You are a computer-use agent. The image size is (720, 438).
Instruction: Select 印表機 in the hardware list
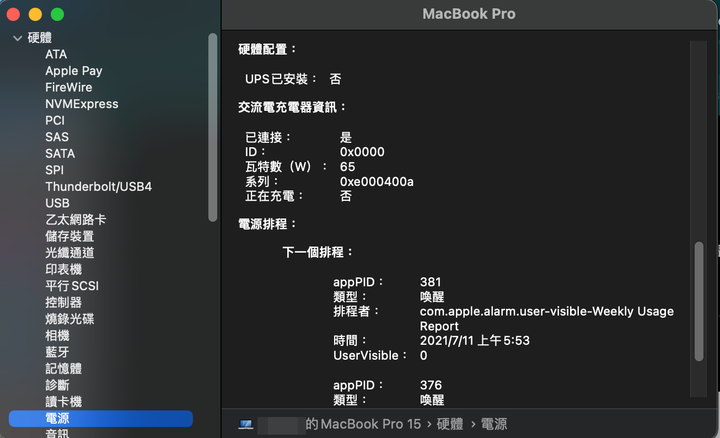(x=63, y=270)
